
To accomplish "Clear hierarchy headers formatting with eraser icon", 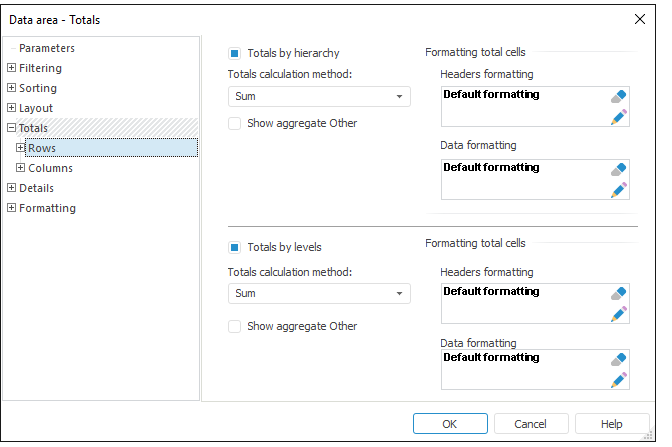I will pyautogui.click(x=619, y=97).
